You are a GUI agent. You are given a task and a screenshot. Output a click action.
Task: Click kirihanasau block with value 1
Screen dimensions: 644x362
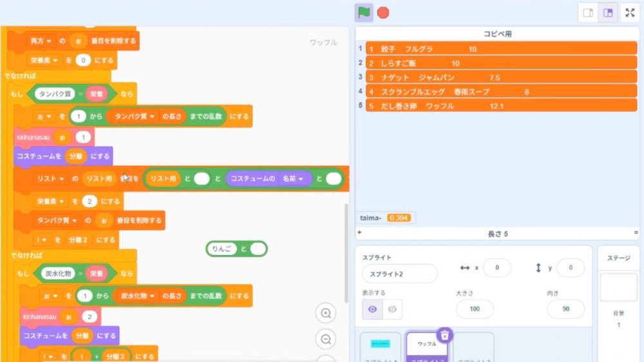tap(33, 137)
